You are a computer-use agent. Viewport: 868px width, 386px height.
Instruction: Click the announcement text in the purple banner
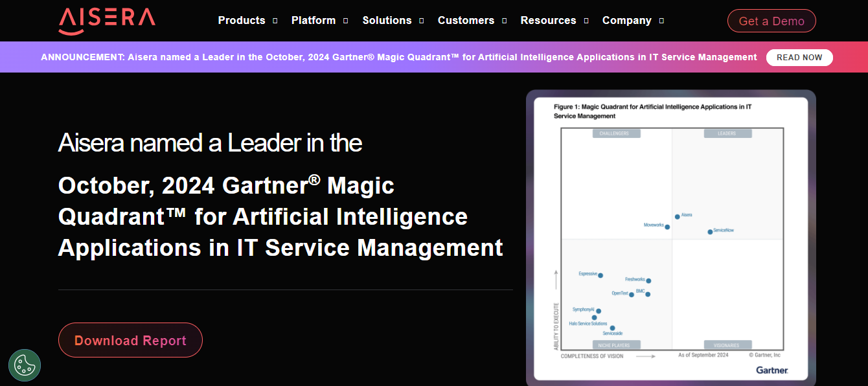click(x=399, y=57)
